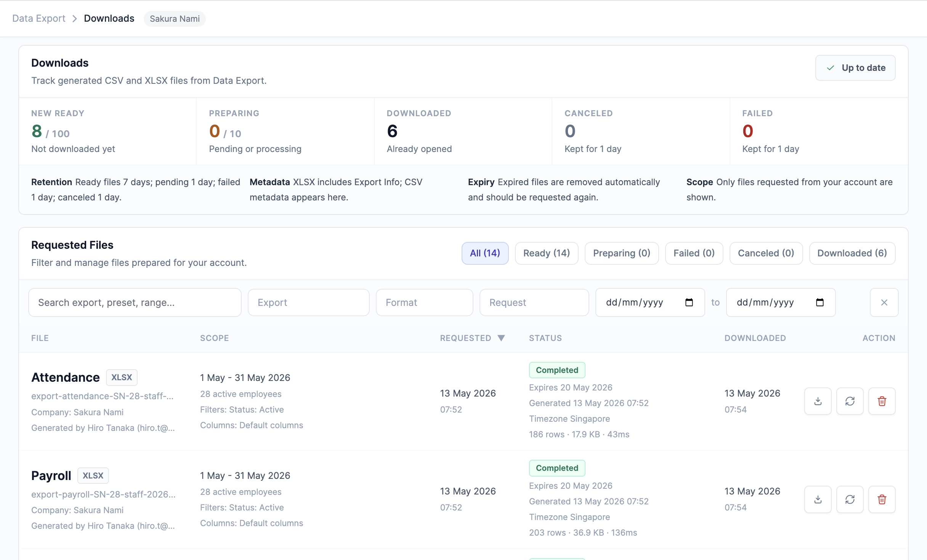
Task: Click the Preparing count 0 / 10
Action: coord(225,131)
